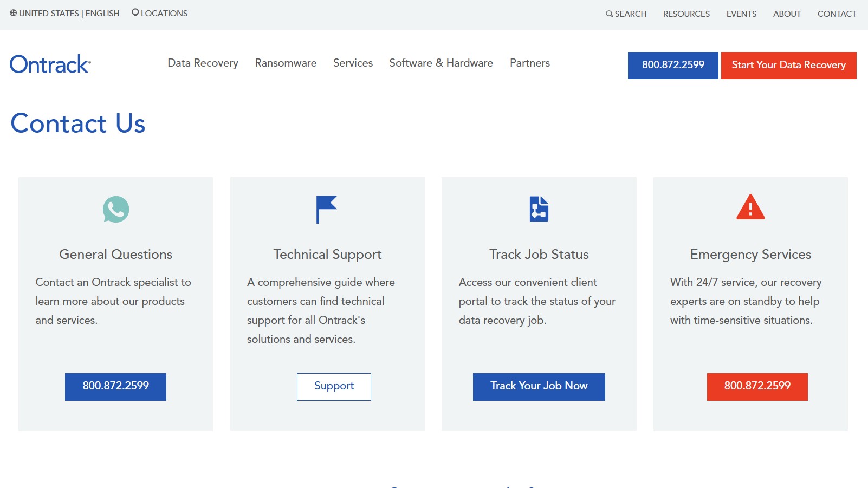Click the Support button under Technical Support
This screenshot has height=488, width=868.
coord(334,386)
